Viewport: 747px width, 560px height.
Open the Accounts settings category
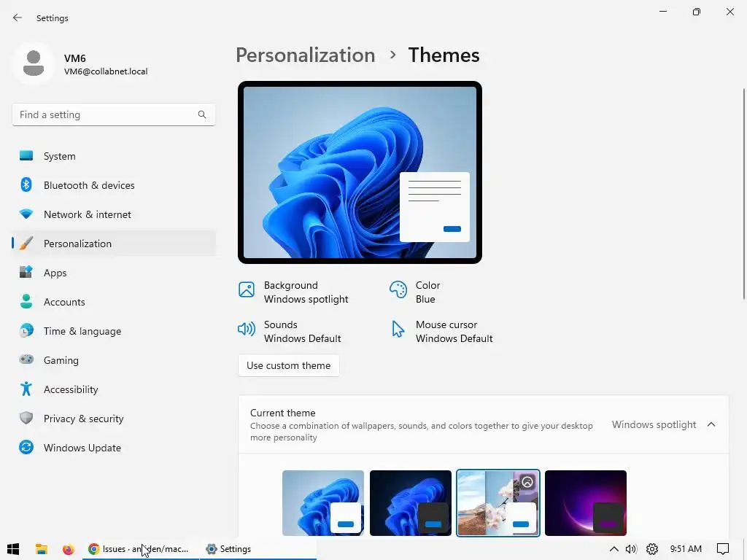[x=113, y=302]
